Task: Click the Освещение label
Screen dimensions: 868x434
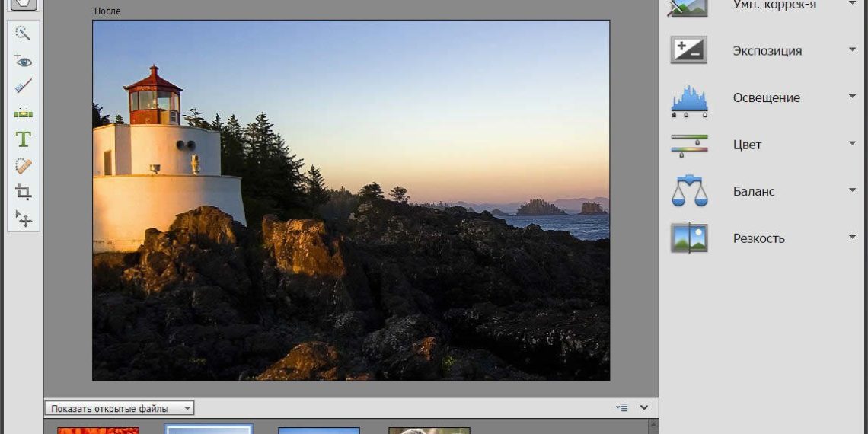Action: tap(766, 97)
